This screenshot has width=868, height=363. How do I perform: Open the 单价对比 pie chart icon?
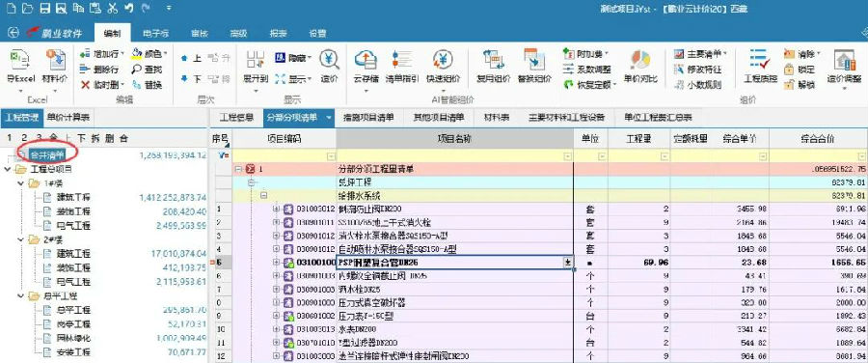point(640,61)
